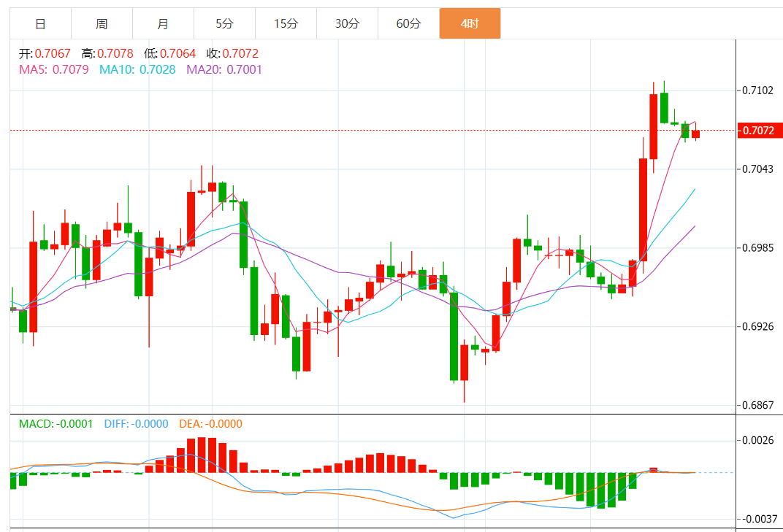Click the 0.7043 price axis label
Image resolution: width=783 pixels, height=532 pixels.
pyautogui.click(x=757, y=169)
